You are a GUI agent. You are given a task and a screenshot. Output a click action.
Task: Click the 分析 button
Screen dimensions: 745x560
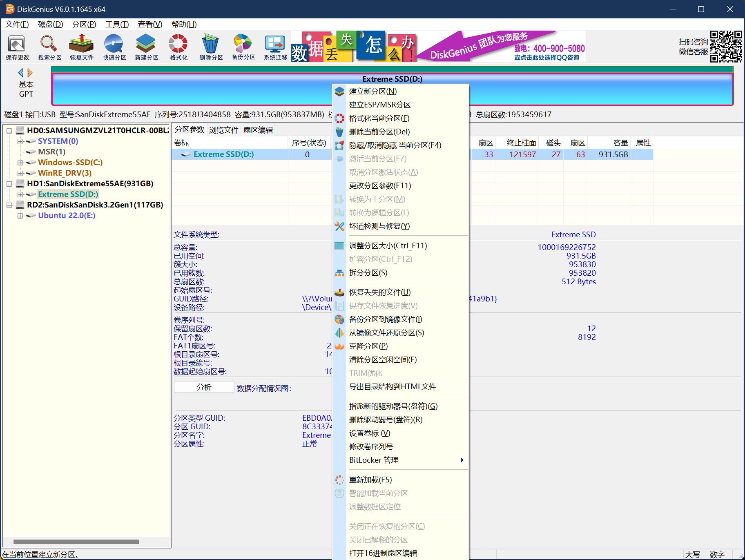click(x=204, y=387)
